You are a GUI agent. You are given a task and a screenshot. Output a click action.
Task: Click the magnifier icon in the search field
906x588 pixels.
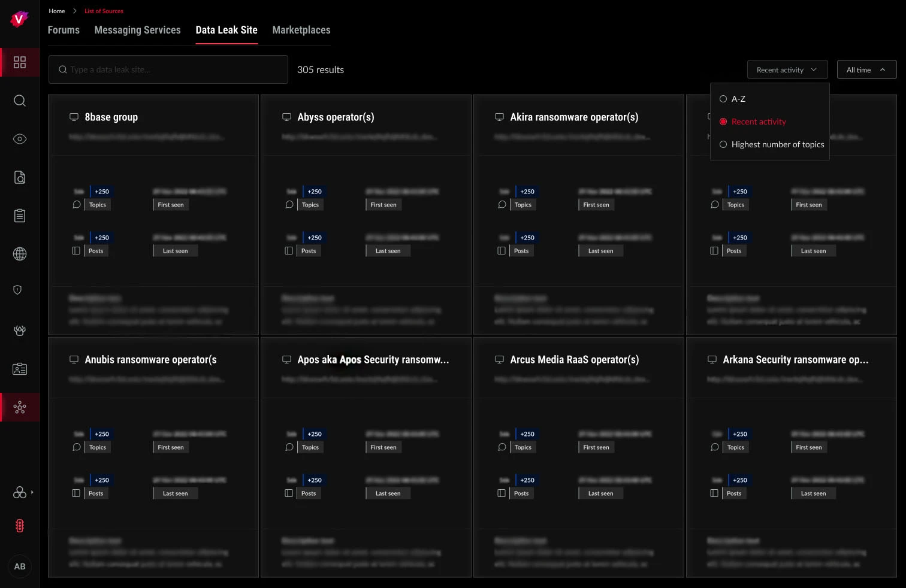pos(62,69)
